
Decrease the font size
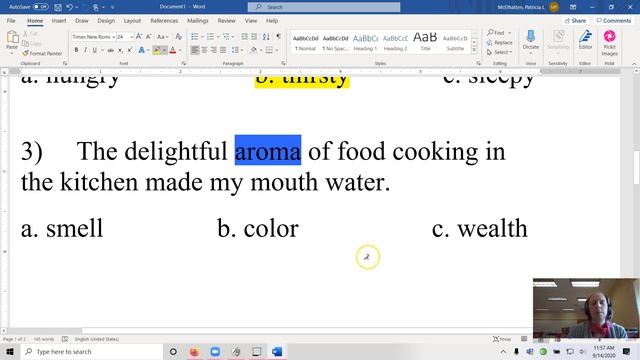pyautogui.click(x=149, y=37)
